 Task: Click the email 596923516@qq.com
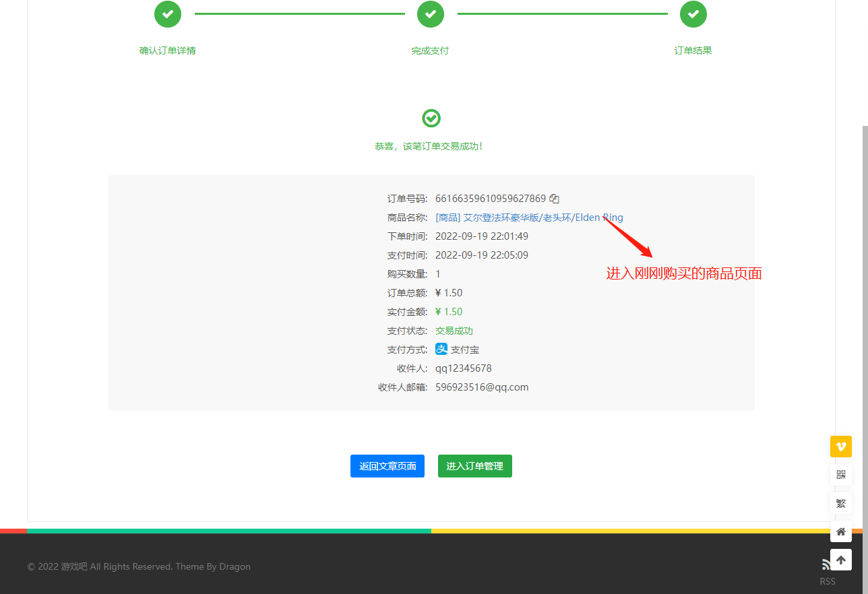[482, 387]
